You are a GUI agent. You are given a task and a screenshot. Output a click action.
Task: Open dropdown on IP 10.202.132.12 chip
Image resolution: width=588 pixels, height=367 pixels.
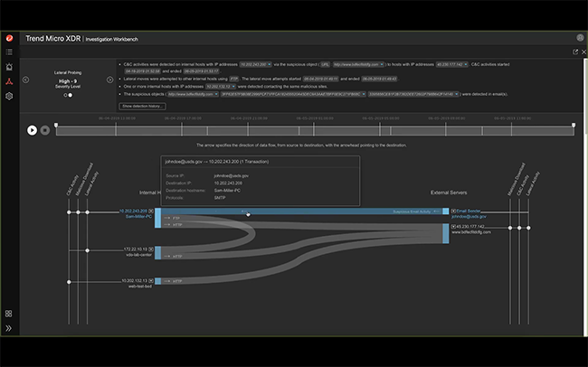(x=233, y=87)
